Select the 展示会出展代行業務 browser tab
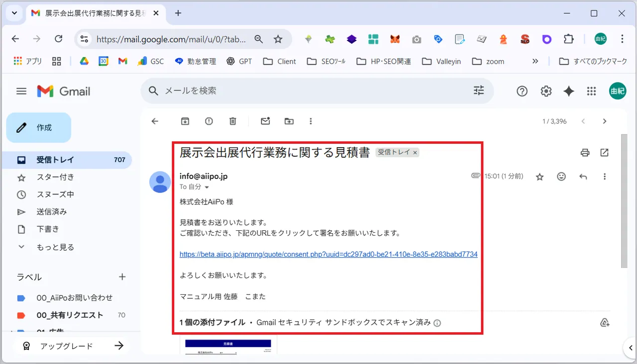The height and width of the screenshot is (364, 637). point(95,13)
